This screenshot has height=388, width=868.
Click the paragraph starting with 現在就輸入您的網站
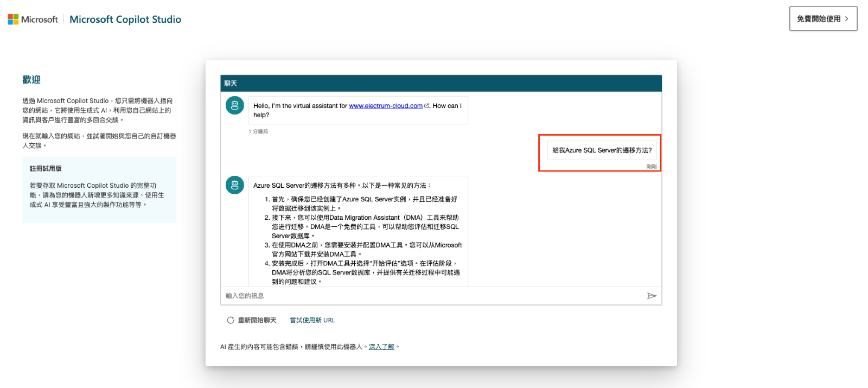pos(99,141)
